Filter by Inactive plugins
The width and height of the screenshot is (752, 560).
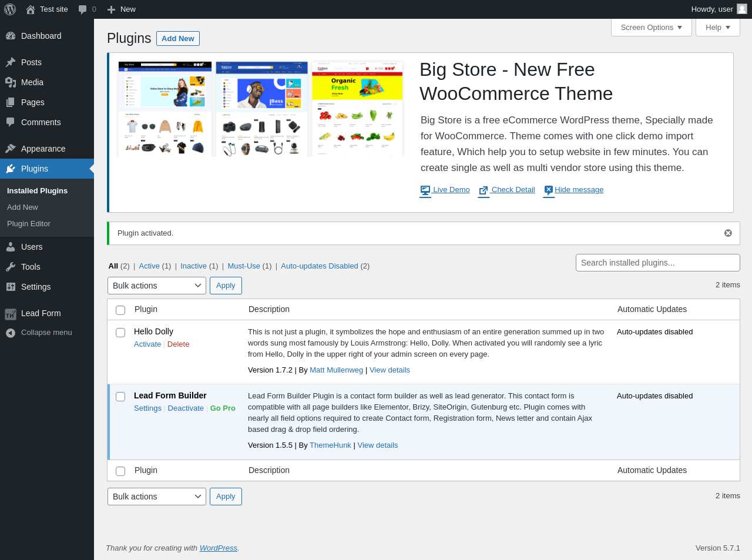[193, 266]
